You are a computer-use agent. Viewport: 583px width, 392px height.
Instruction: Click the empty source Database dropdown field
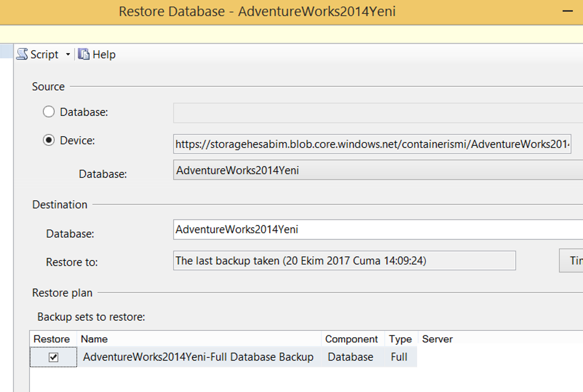point(378,113)
